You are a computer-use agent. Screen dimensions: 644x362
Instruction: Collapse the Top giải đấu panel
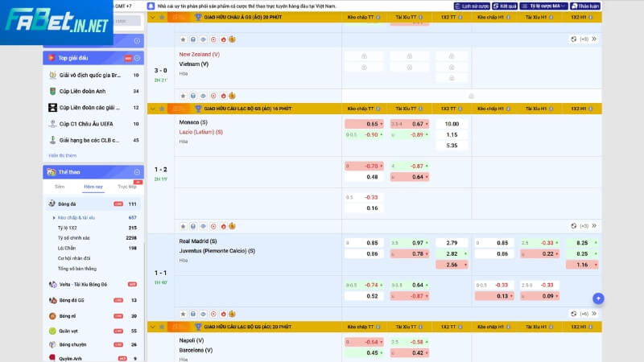pos(137,58)
